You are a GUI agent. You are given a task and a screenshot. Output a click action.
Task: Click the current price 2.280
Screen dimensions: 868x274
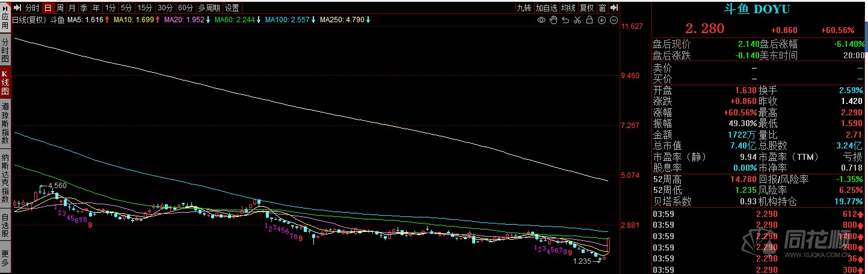(x=705, y=28)
